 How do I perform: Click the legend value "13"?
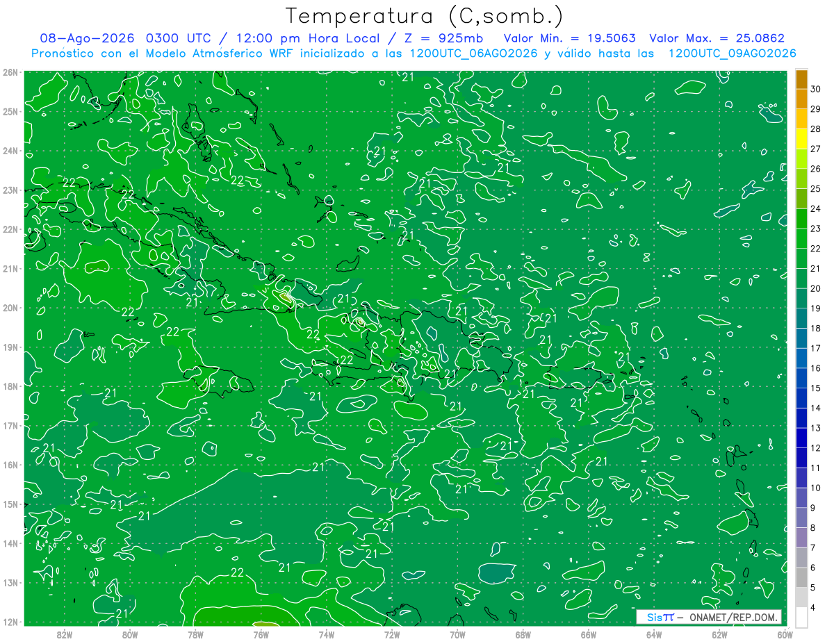(x=816, y=428)
